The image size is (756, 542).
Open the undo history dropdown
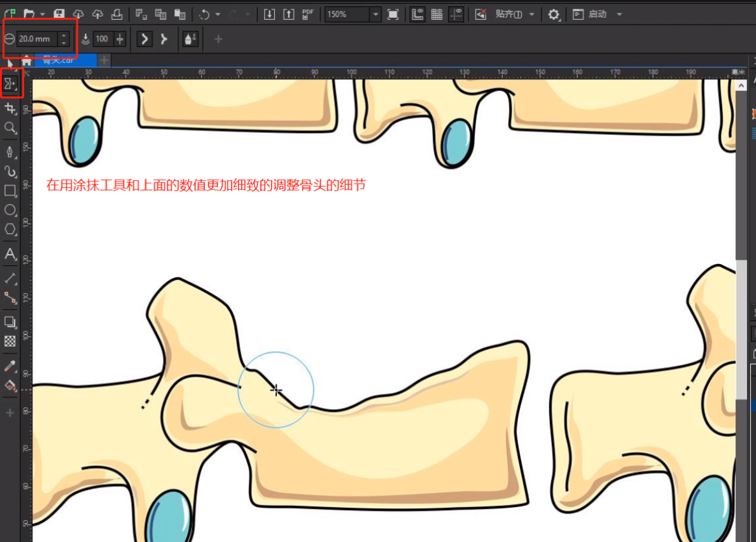point(218,15)
